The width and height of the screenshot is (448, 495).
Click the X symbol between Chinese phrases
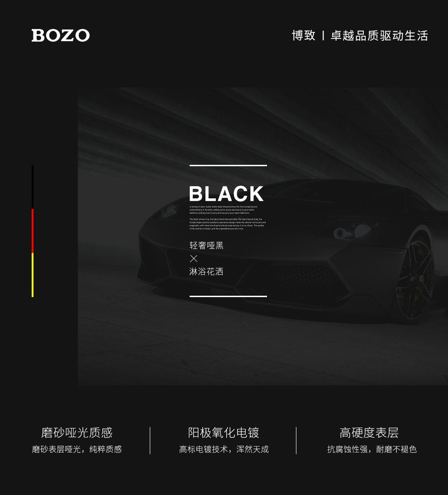pyautogui.click(x=194, y=259)
